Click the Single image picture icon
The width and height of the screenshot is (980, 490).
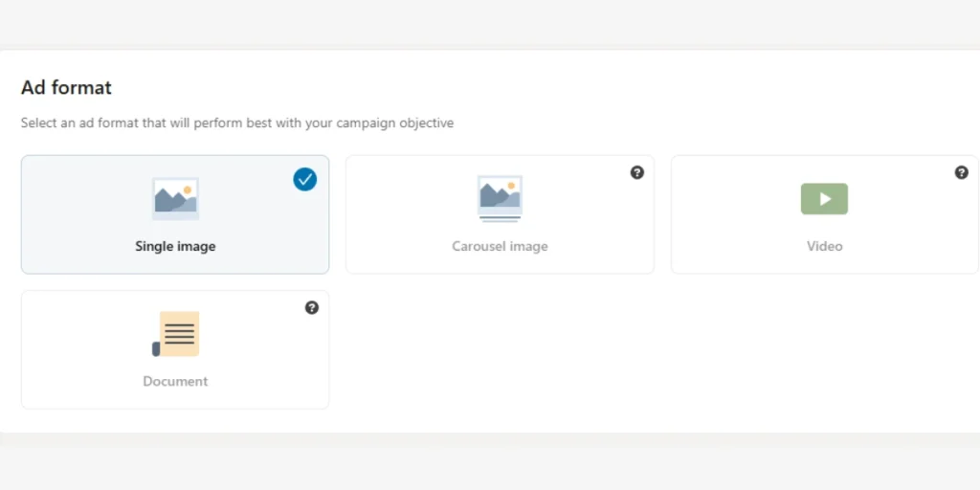(x=176, y=199)
